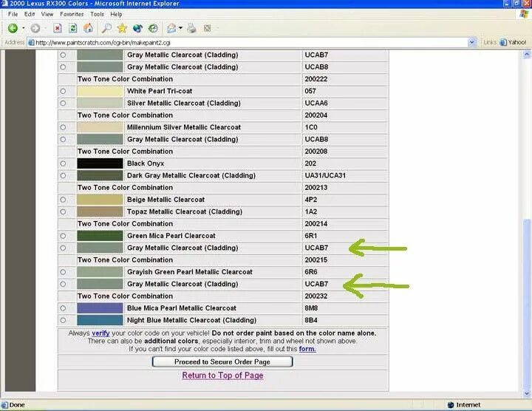Viewport: 532px width, 411px height.
Task: Select the Black Onyx radio button
Action: 63,163
